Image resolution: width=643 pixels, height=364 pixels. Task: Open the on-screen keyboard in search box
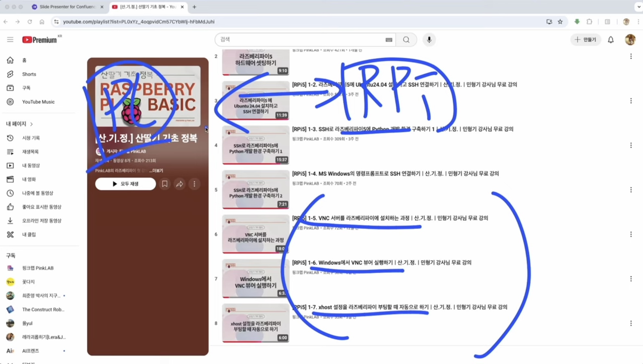pos(389,39)
